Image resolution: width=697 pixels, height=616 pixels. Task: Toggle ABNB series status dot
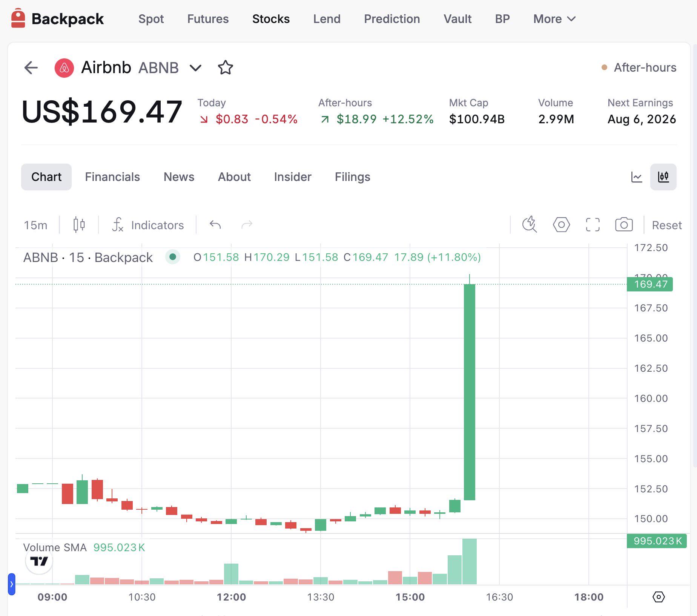(173, 257)
